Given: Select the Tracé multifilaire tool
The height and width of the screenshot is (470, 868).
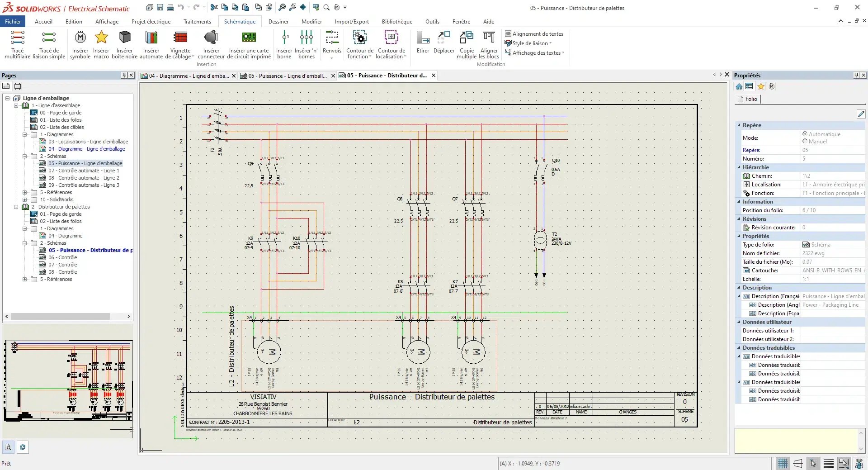Looking at the screenshot, I should (17, 44).
